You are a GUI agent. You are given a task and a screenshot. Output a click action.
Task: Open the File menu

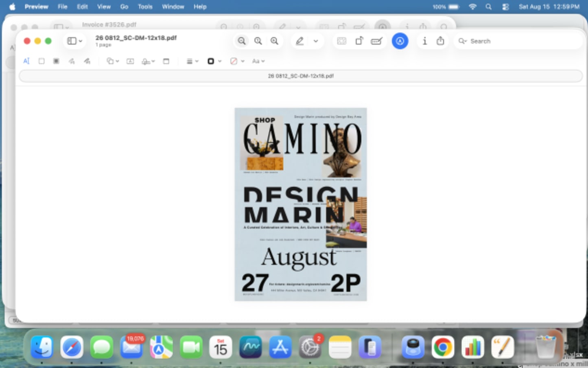click(x=62, y=7)
